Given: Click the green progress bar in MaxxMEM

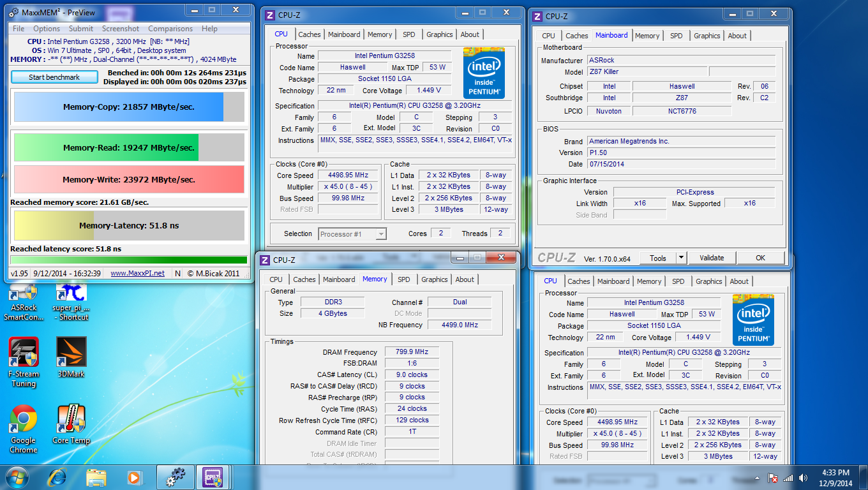Looking at the screenshot, I should (129, 260).
